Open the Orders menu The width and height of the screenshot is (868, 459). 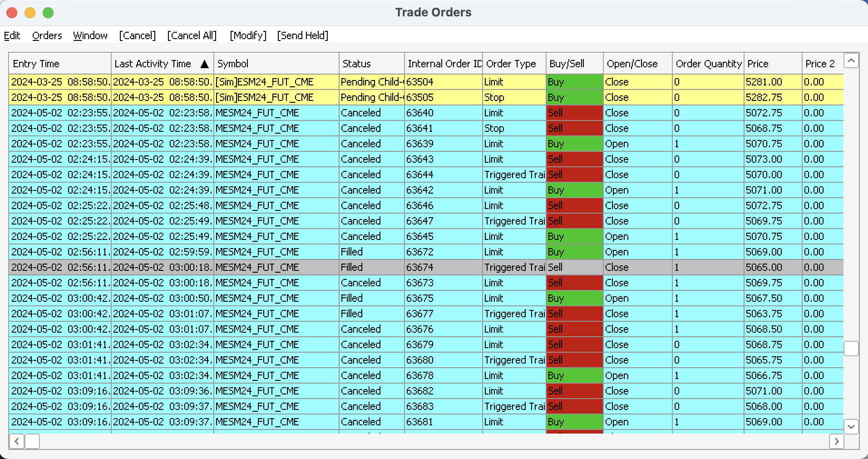(47, 35)
